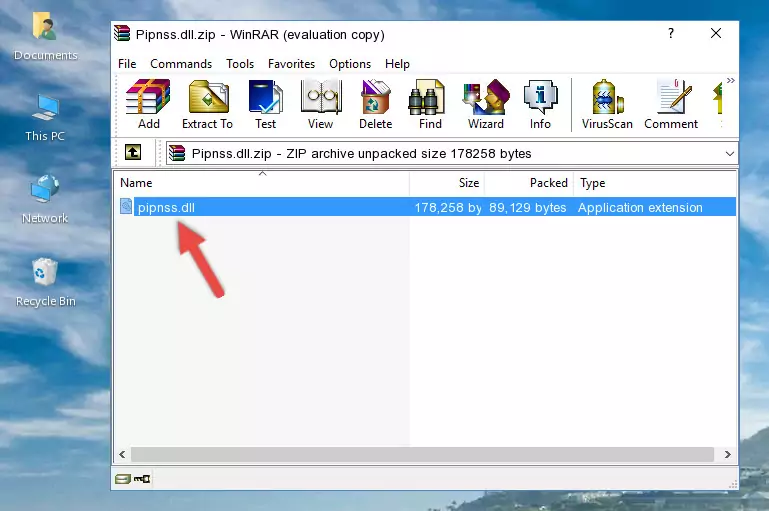Open the Options menu
The image size is (769, 511).
coord(350,64)
